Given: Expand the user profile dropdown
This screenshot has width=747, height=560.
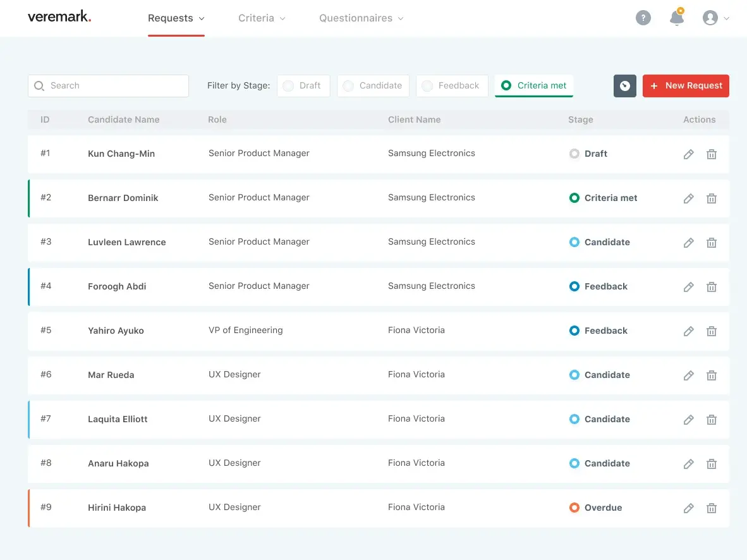Looking at the screenshot, I should point(715,18).
